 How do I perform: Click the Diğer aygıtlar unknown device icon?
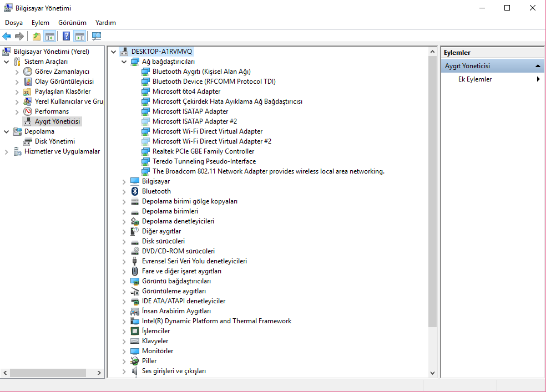[x=135, y=231]
